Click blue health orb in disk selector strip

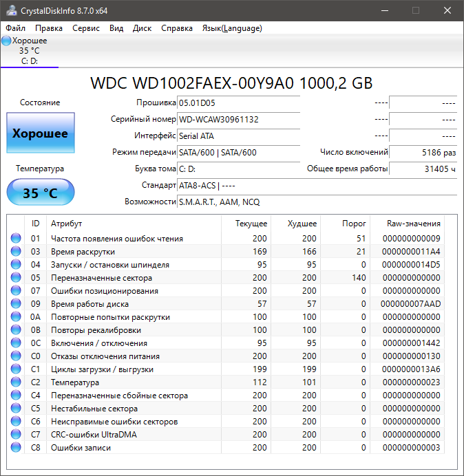pyautogui.click(x=6, y=41)
